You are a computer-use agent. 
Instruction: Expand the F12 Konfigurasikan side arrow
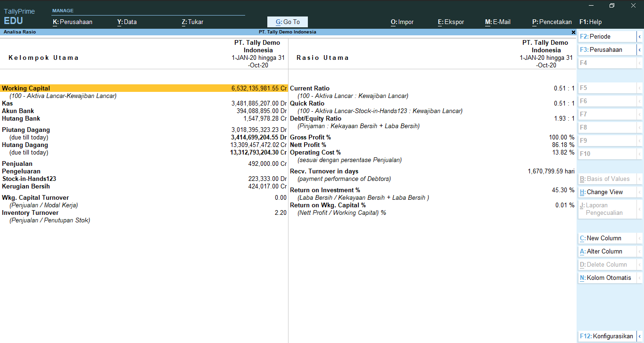pyautogui.click(x=640, y=336)
